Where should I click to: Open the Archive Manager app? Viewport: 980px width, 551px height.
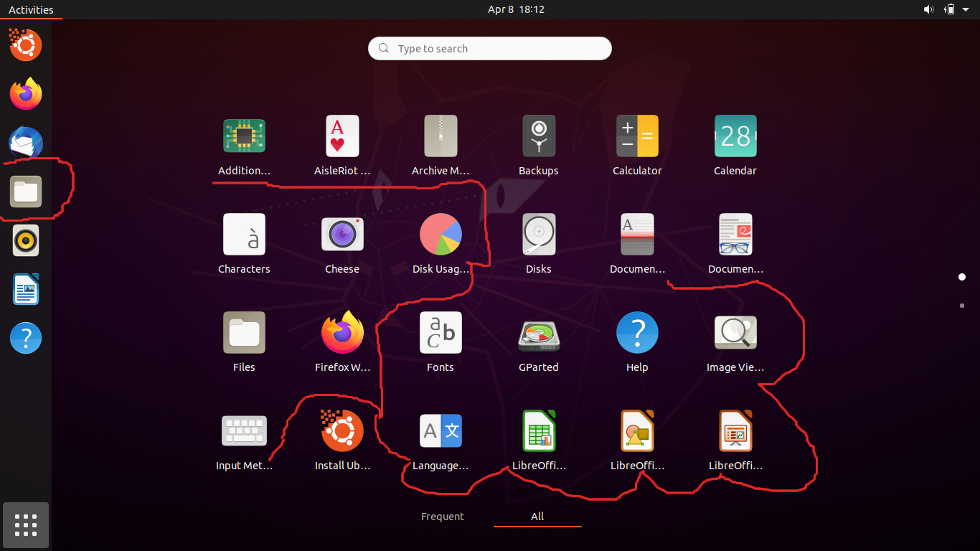click(x=440, y=136)
